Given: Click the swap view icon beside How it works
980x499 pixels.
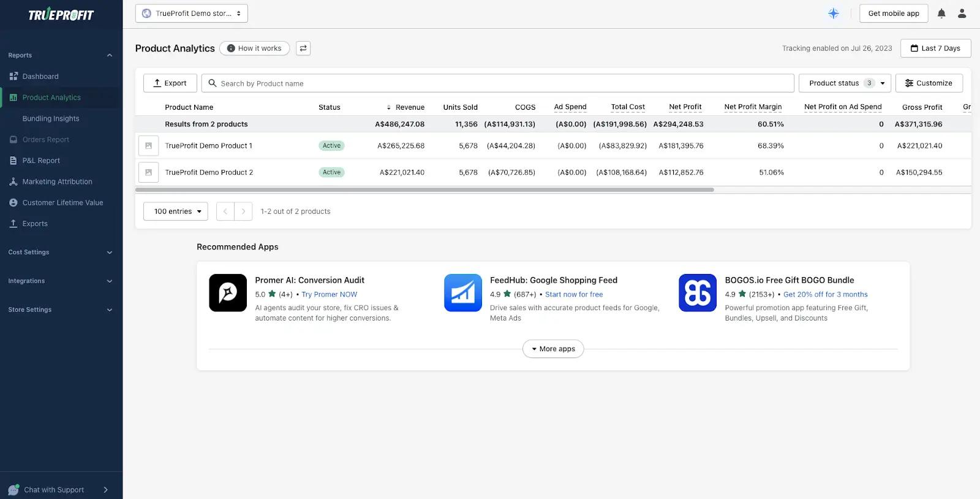Looking at the screenshot, I should pyautogui.click(x=303, y=48).
